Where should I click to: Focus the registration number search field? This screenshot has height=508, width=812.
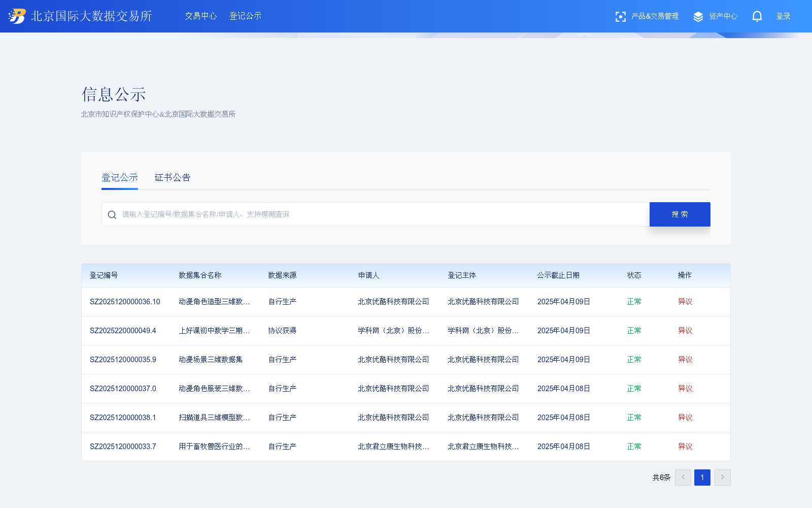point(376,214)
